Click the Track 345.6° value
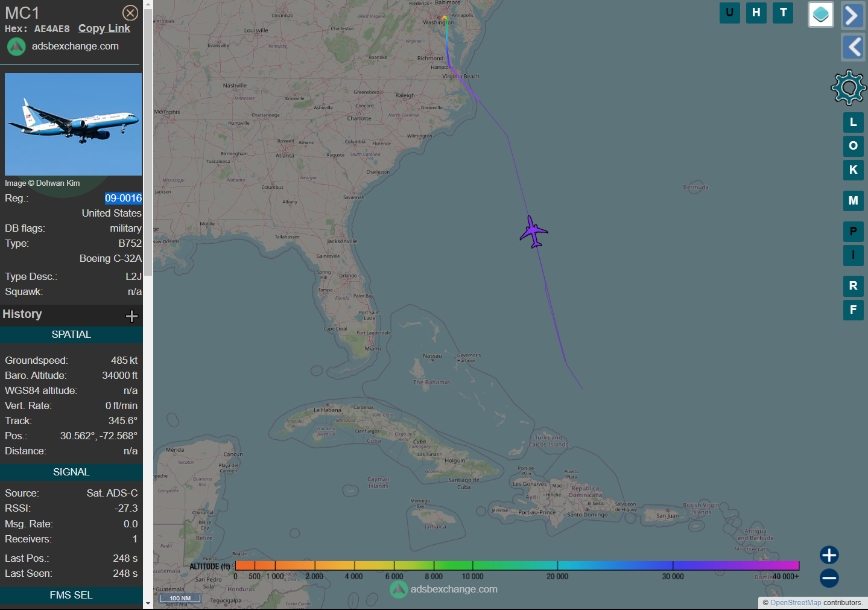Screen dimensions: 868x610 pyautogui.click(x=123, y=421)
